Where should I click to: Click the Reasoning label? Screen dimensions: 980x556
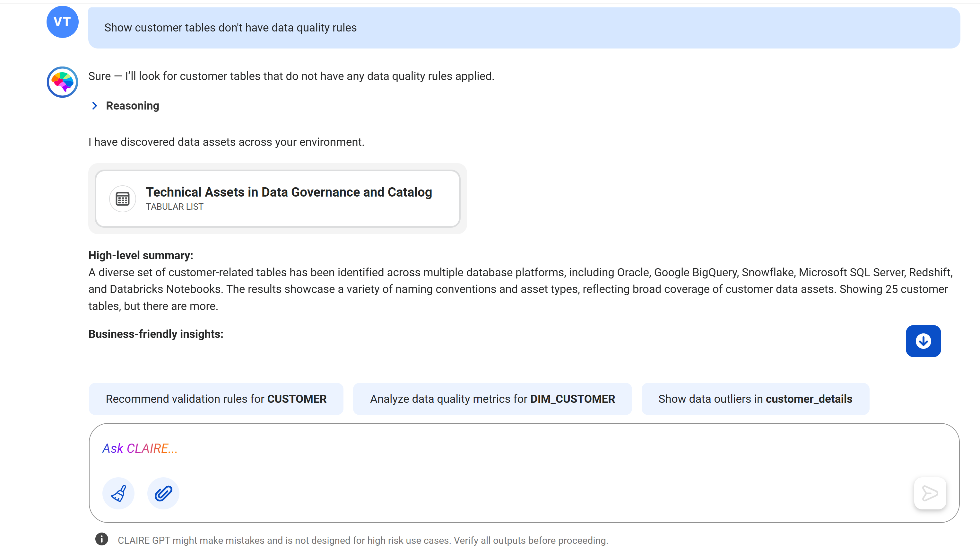point(133,106)
